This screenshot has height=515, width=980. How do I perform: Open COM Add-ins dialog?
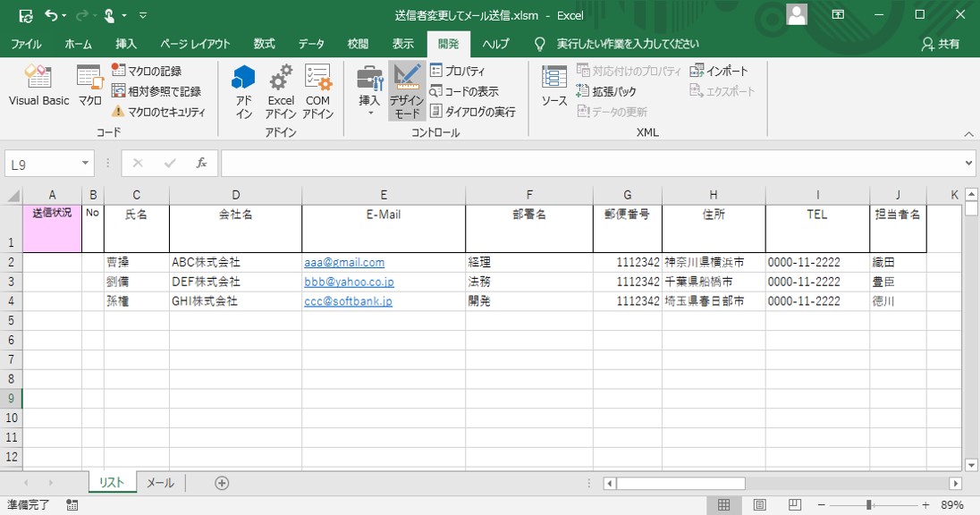click(317, 91)
